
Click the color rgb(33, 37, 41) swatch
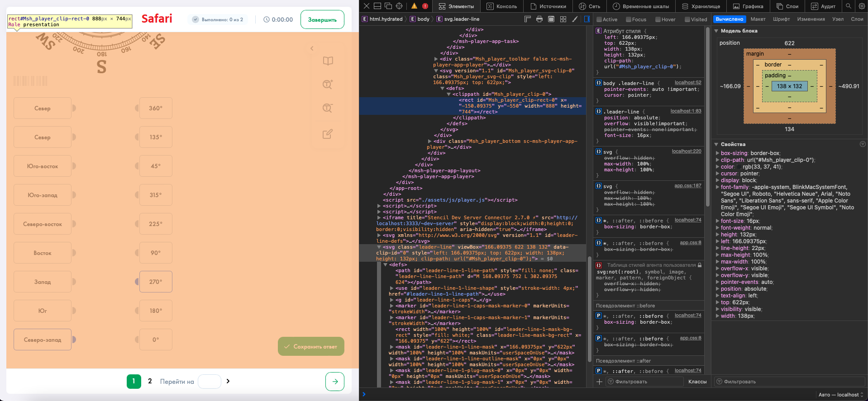(739, 167)
